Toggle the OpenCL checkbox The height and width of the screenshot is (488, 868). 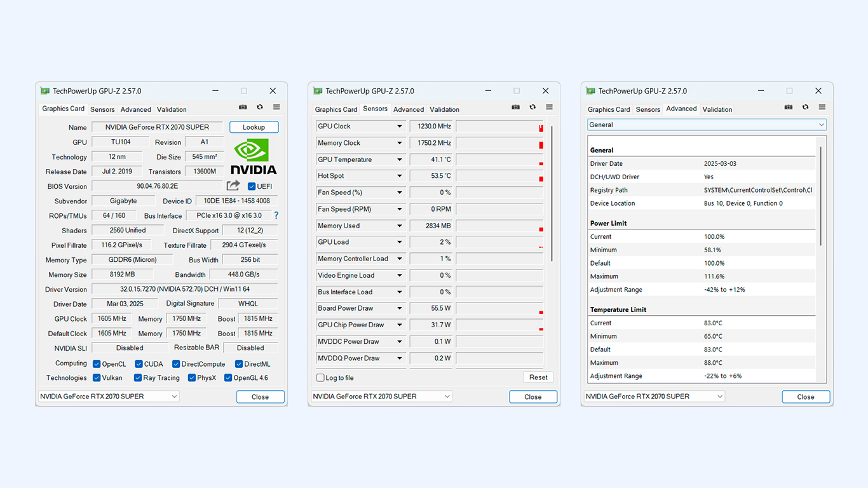(97, 364)
